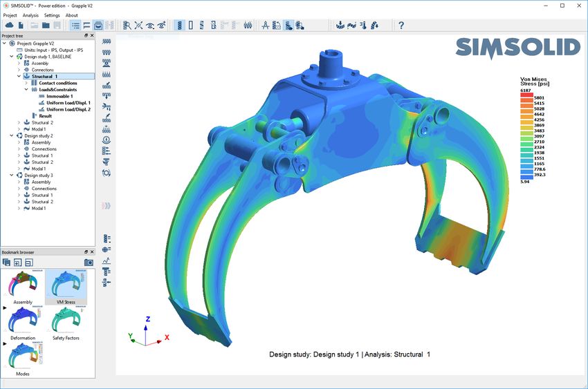Image resolution: width=588 pixels, height=389 pixels.
Task: Click the red 5801 legend color band
Action: click(x=526, y=95)
